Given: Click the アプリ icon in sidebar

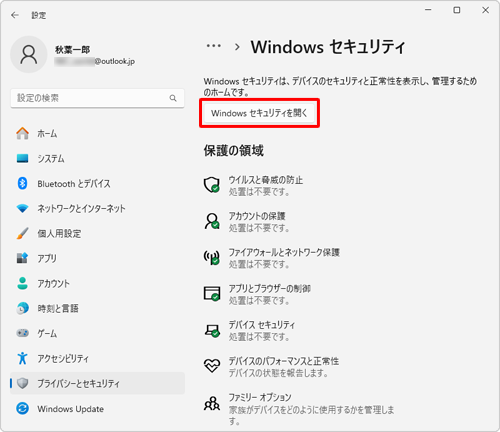Looking at the screenshot, I should tap(22, 258).
